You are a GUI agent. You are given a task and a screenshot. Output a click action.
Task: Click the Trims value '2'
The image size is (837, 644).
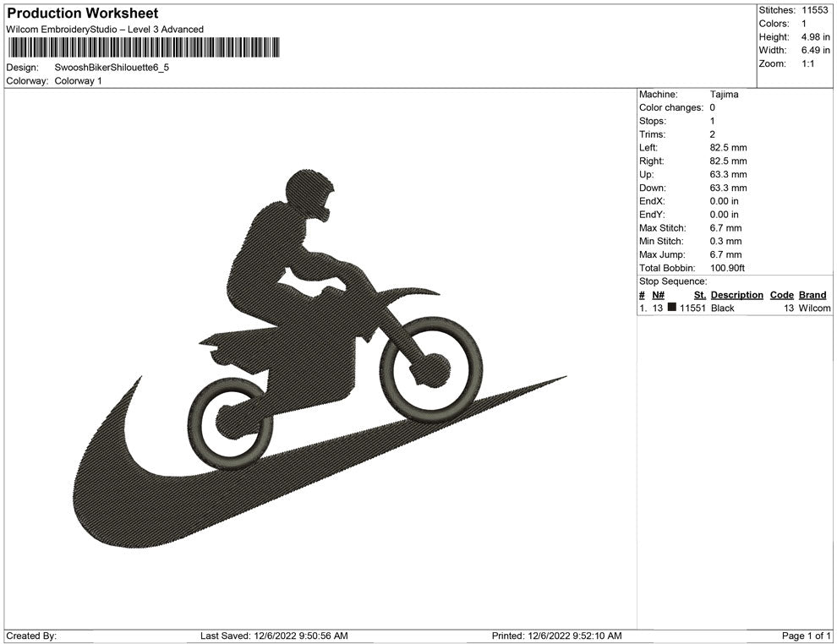coord(712,134)
